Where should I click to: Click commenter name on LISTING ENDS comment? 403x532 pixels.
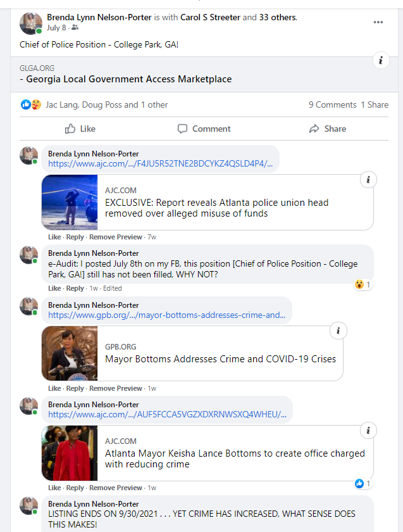(93, 504)
